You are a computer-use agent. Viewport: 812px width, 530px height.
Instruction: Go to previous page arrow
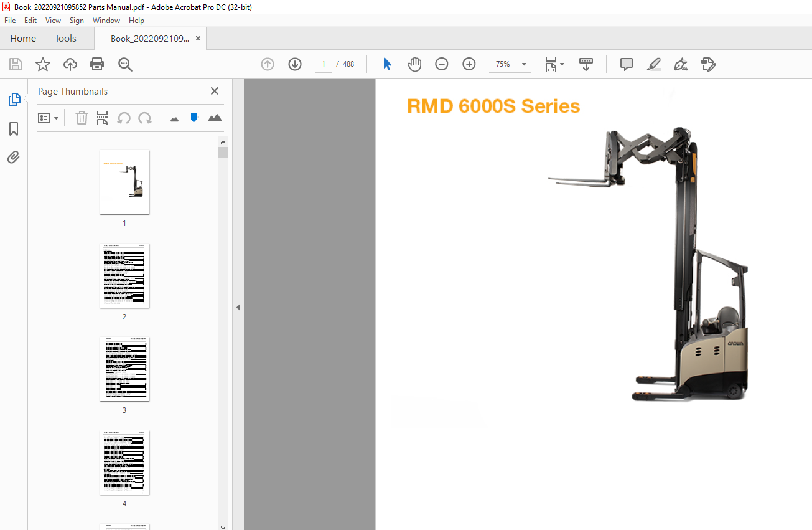coord(268,64)
